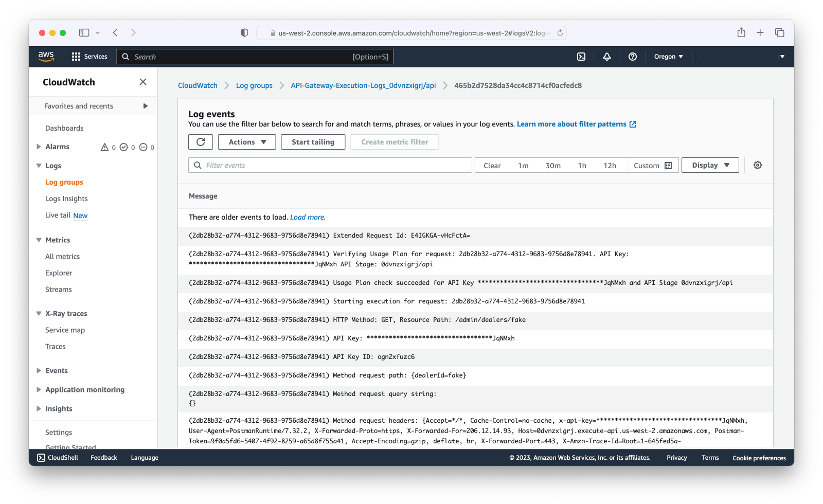Toggle the Safari sidebar button

click(x=84, y=32)
